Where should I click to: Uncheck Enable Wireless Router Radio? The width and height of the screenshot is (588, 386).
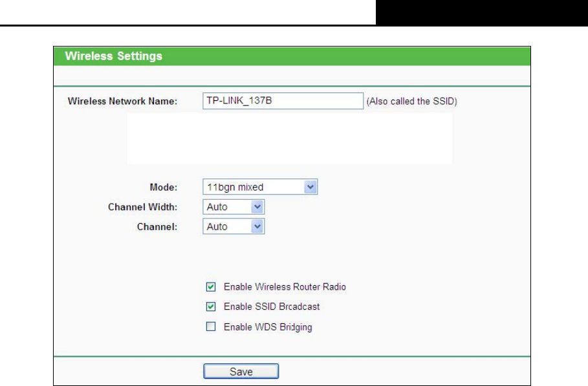pos(211,286)
